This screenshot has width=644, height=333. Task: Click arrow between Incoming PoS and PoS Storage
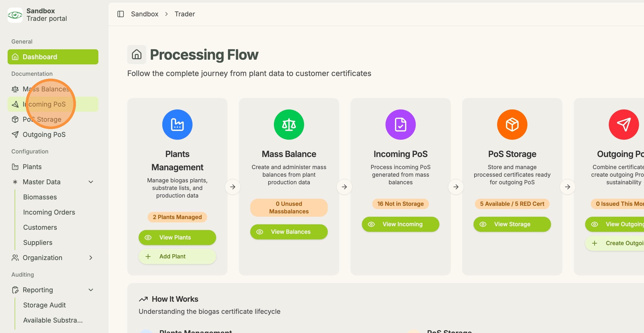(456, 187)
